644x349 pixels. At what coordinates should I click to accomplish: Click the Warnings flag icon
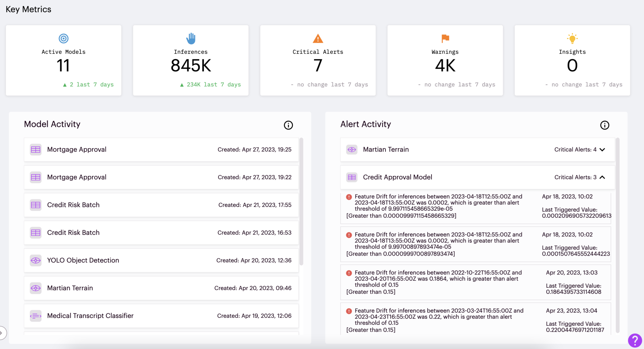445,39
